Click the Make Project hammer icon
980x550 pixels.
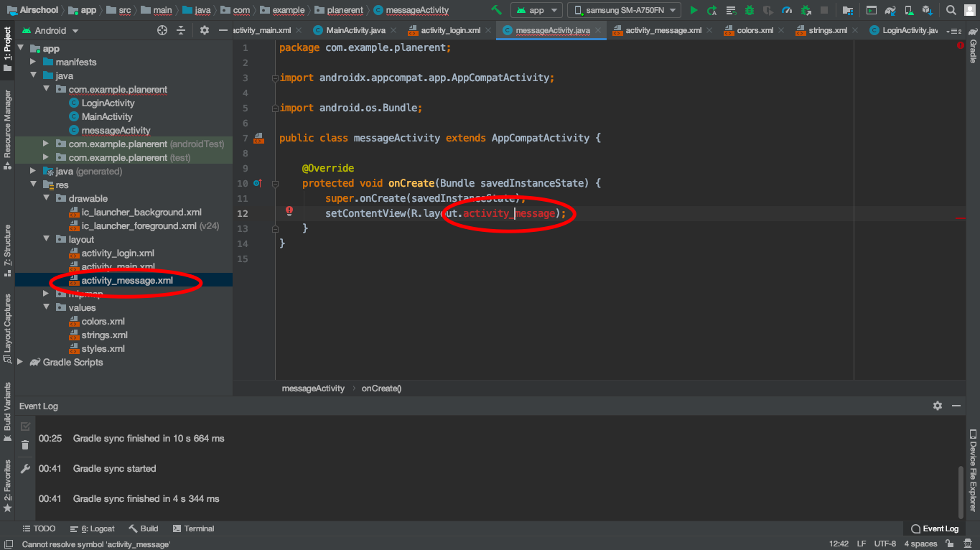pos(496,10)
